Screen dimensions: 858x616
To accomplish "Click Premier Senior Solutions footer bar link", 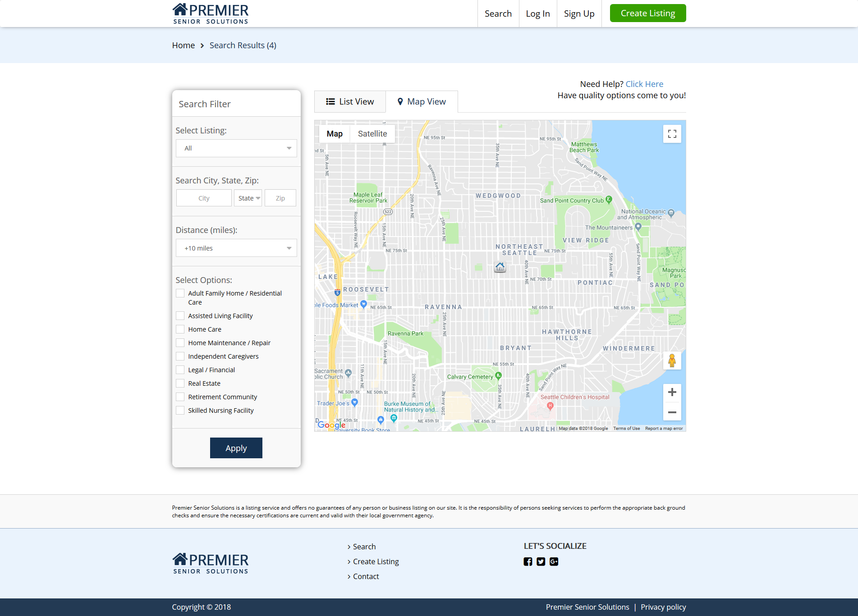I will [587, 607].
